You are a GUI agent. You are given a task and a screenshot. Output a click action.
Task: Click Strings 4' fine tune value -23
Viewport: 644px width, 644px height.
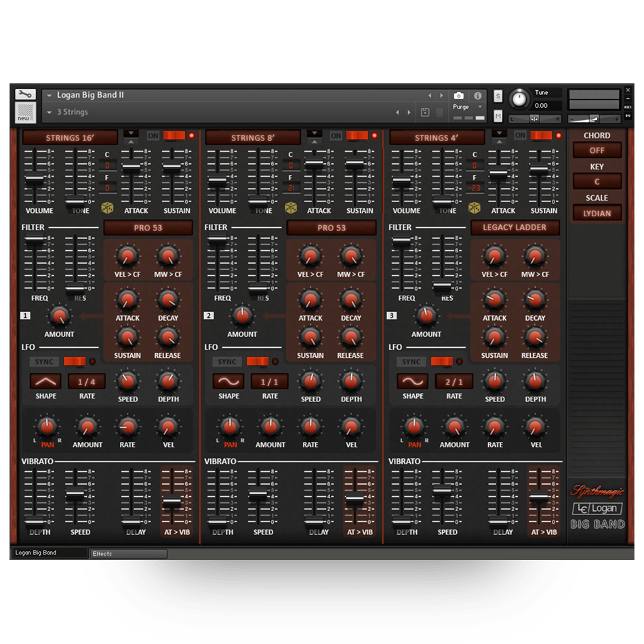475,188
